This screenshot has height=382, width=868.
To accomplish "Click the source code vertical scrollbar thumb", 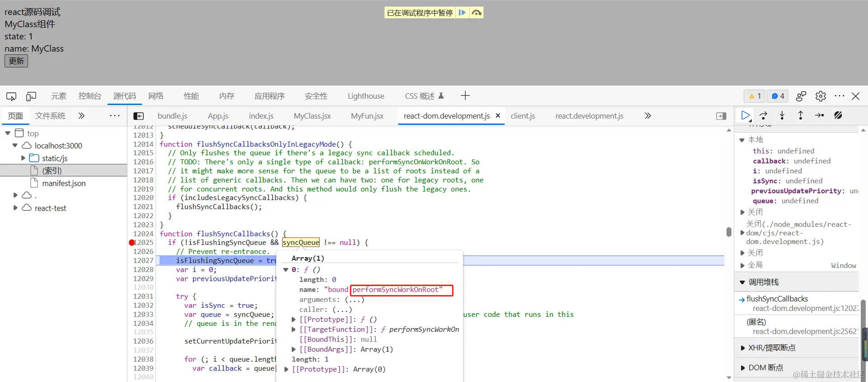I will pos(729,232).
